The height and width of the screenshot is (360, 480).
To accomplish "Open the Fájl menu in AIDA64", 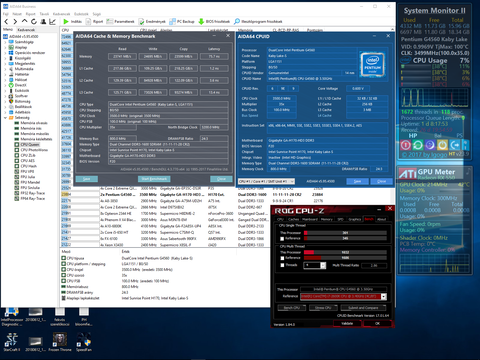I will [5, 14].
